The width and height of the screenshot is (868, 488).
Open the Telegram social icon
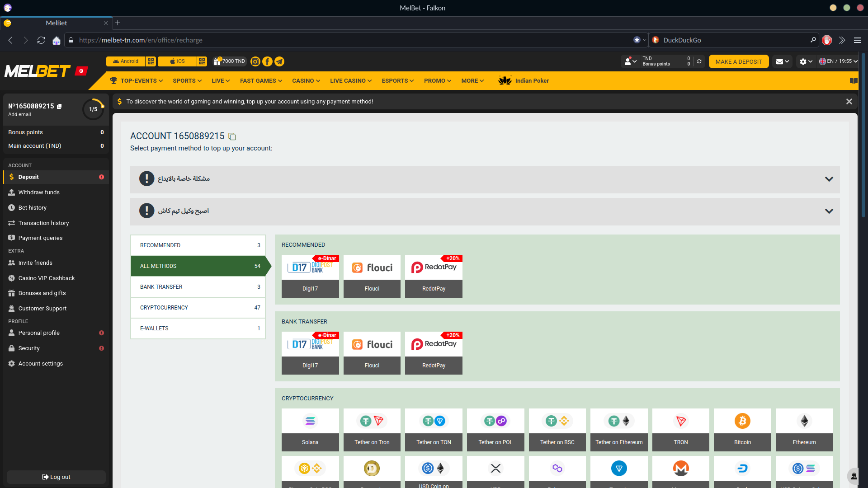pos(279,61)
